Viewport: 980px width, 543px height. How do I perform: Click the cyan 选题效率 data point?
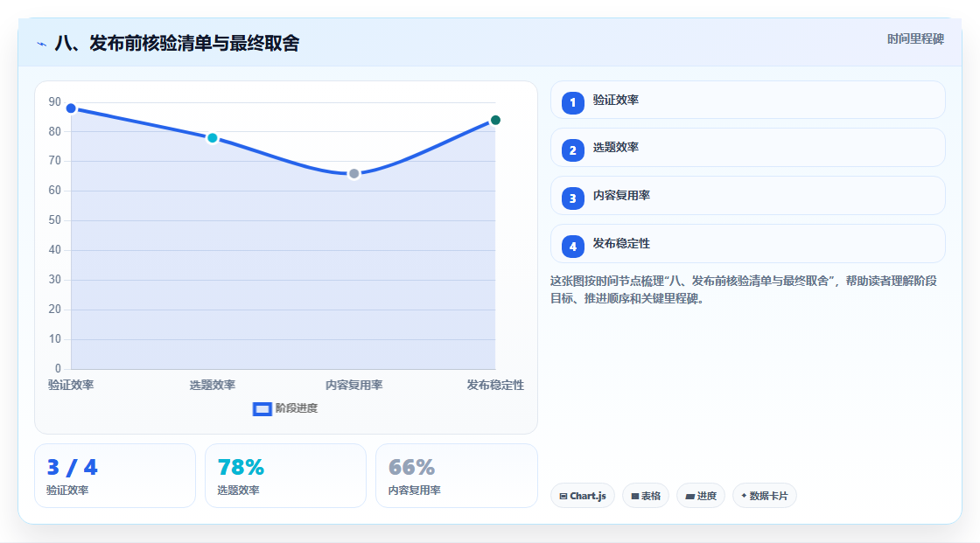pyautogui.click(x=213, y=138)
